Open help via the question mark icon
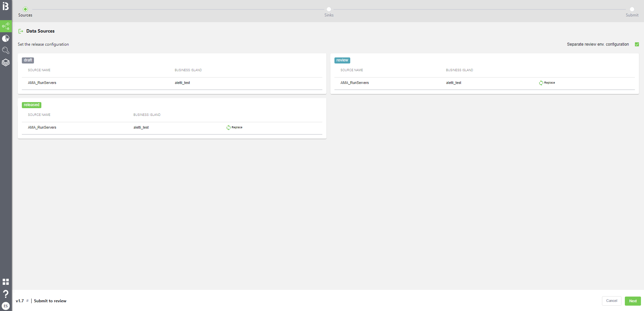 click(6, 294)
